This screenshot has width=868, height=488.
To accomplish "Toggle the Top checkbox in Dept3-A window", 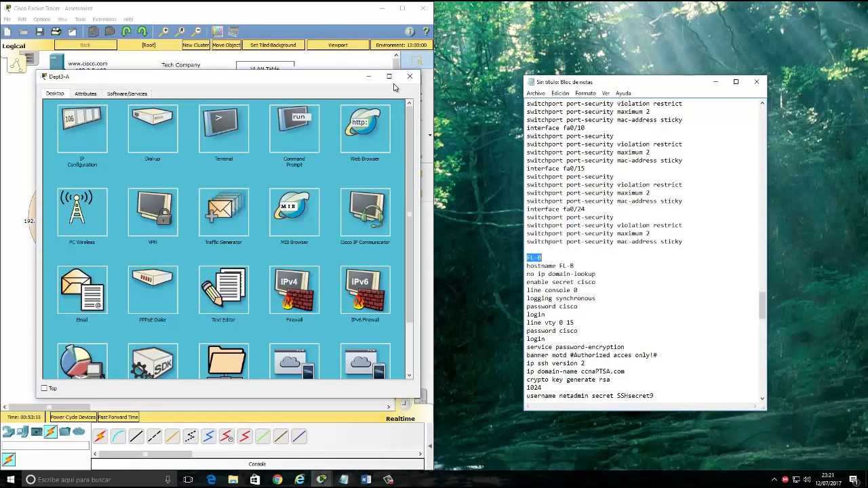I will tap(44, 388).
